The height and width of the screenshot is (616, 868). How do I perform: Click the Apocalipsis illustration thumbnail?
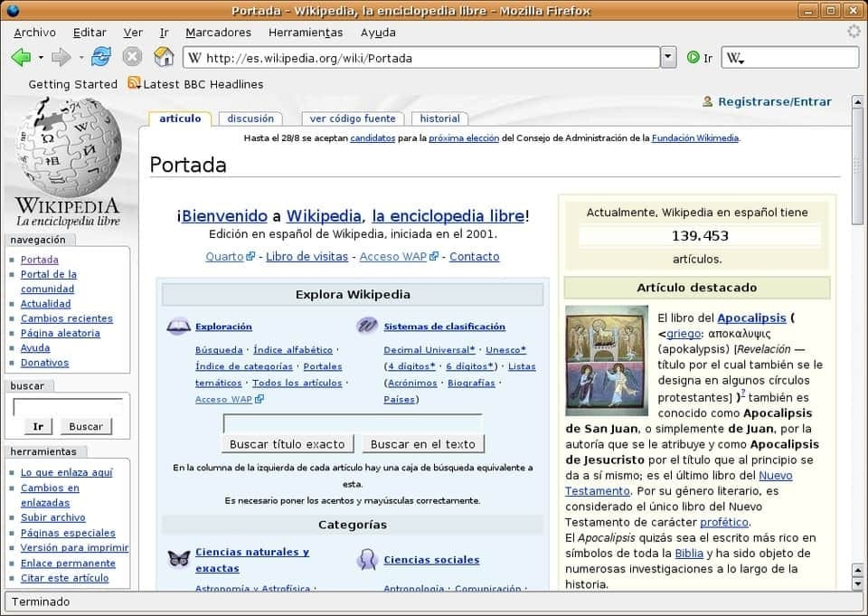pos(607,360)
